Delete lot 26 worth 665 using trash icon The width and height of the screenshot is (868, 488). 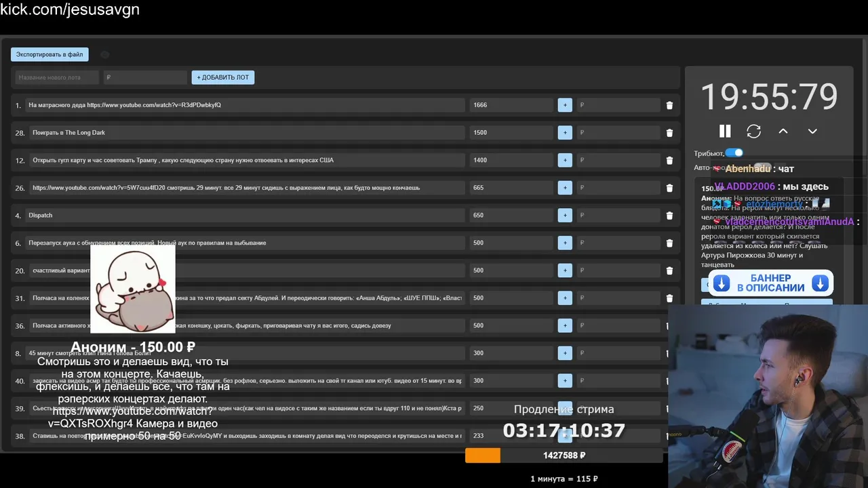pos(669,188)
